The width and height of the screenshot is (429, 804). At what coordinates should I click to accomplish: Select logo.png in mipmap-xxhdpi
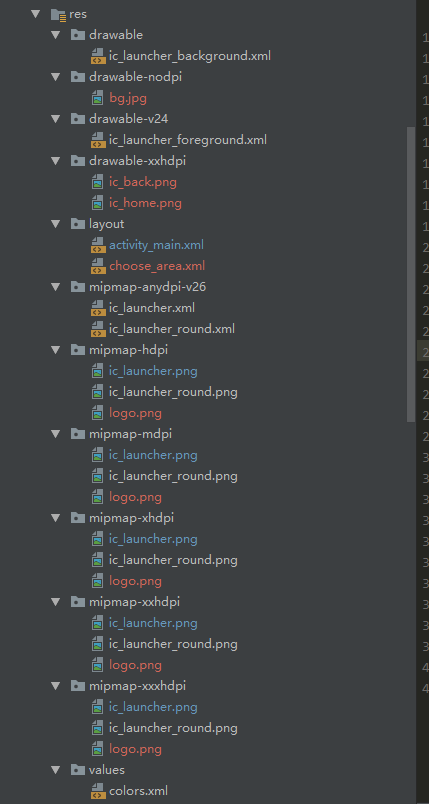coord(135,666)
